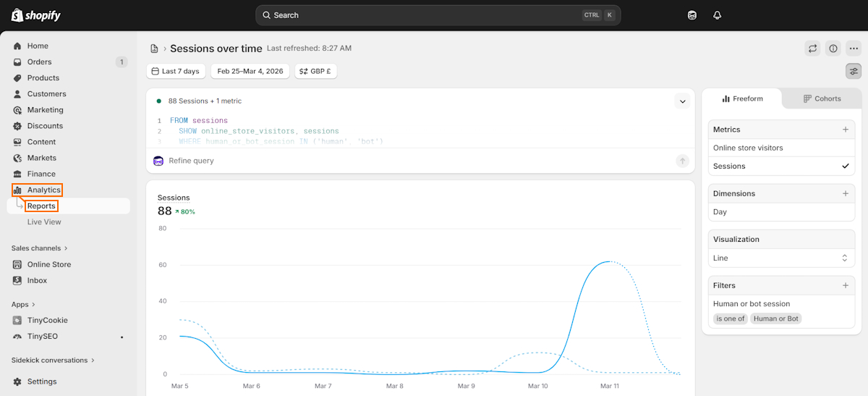Click the Human or Bot filter value

[776, 319]
